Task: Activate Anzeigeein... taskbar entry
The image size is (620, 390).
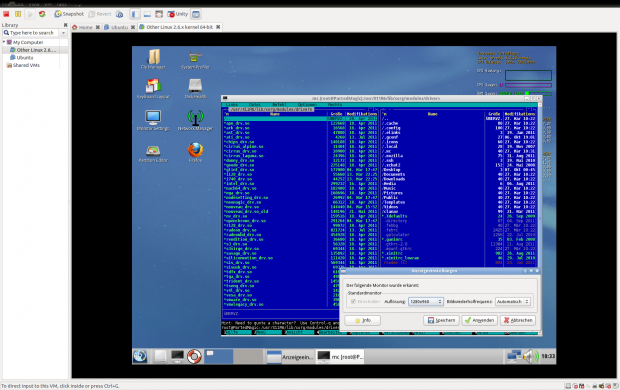Action: [x=290, y=357]
